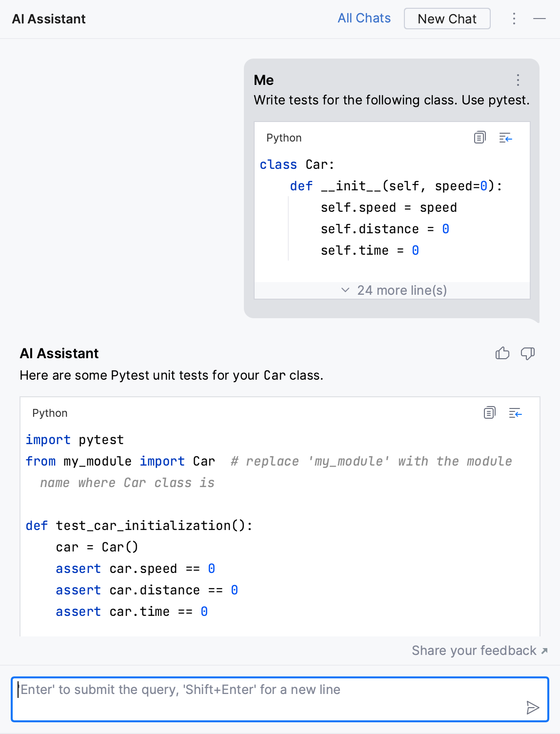This screenshot has height=734, width=560.
Task: Minimize the AI Assistant tool window
Action: [540, 19]
